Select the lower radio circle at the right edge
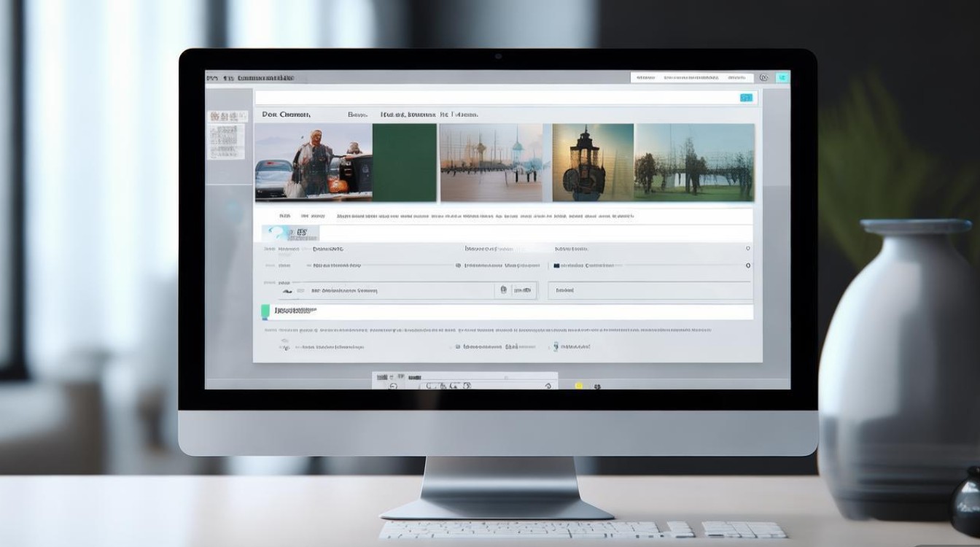This screenshot has width=980, height=547. (x=747, y=266)
